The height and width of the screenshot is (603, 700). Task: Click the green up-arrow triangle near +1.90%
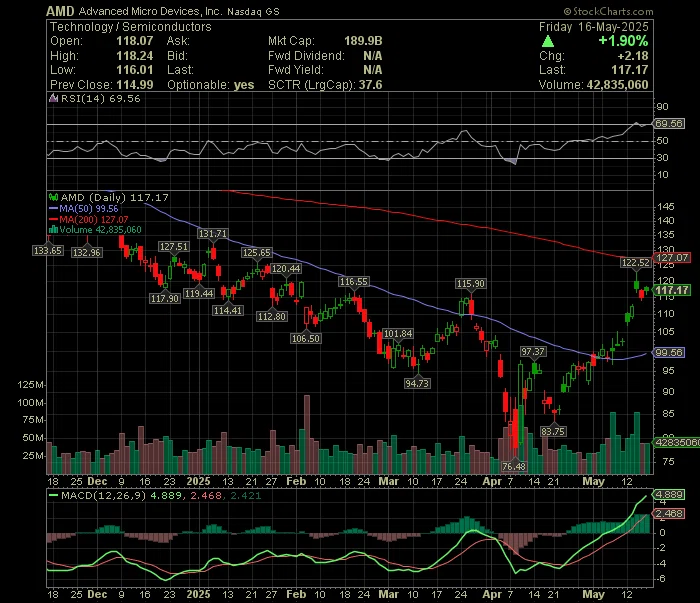[x=548, y=42]
